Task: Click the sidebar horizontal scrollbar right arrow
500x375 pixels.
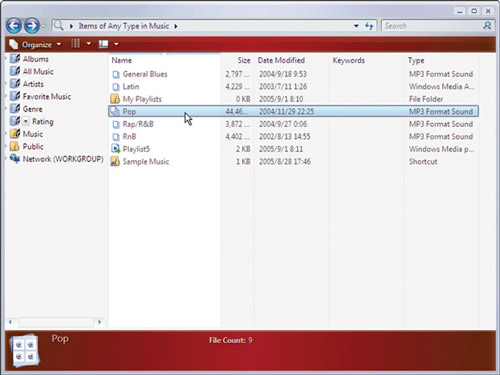Action: (99, 322)
